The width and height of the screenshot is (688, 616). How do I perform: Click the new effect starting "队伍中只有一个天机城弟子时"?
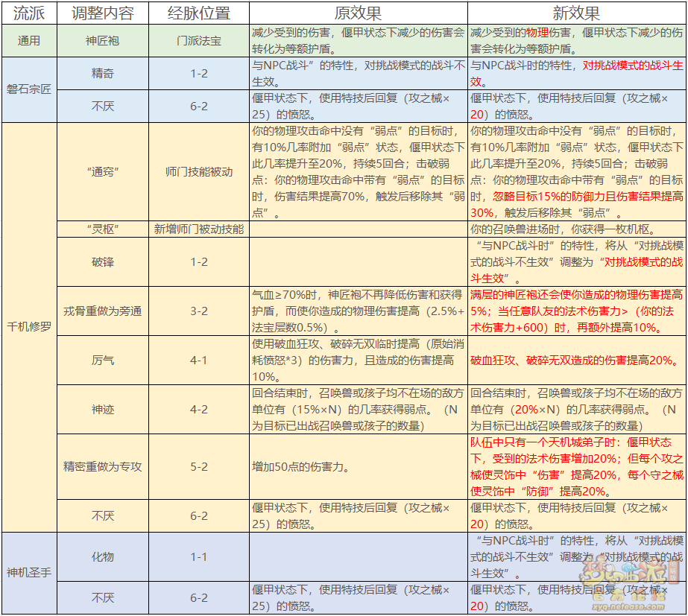(x=576, y=466)
